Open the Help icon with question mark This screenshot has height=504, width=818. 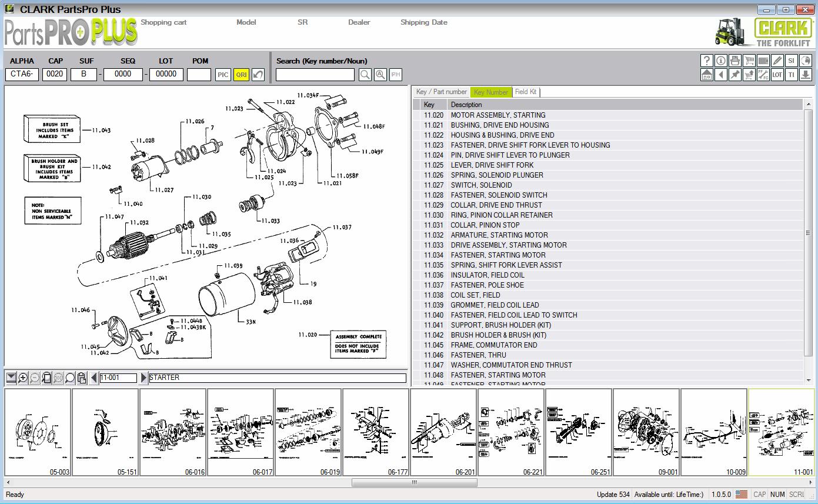(707, 61)
